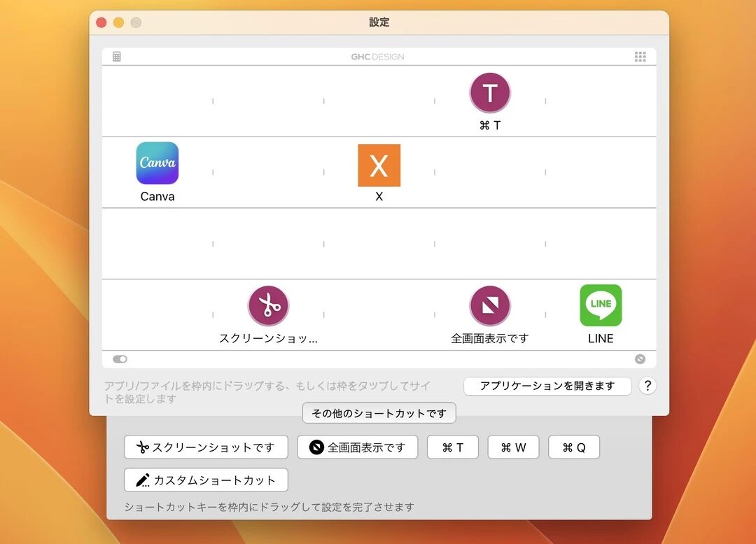Click the 全画面表示です label in the grid
The image size is (756, 544).
pyautogui.click(x=490, y=339)
